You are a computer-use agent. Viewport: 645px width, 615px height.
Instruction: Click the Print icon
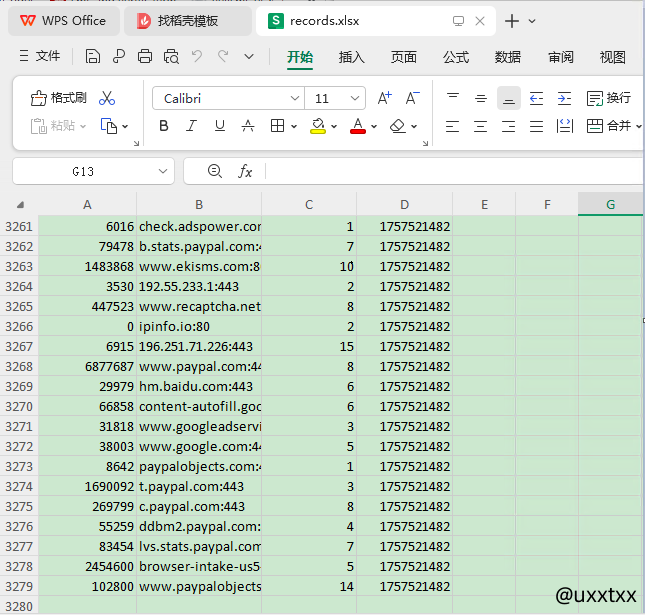(145, 57)
